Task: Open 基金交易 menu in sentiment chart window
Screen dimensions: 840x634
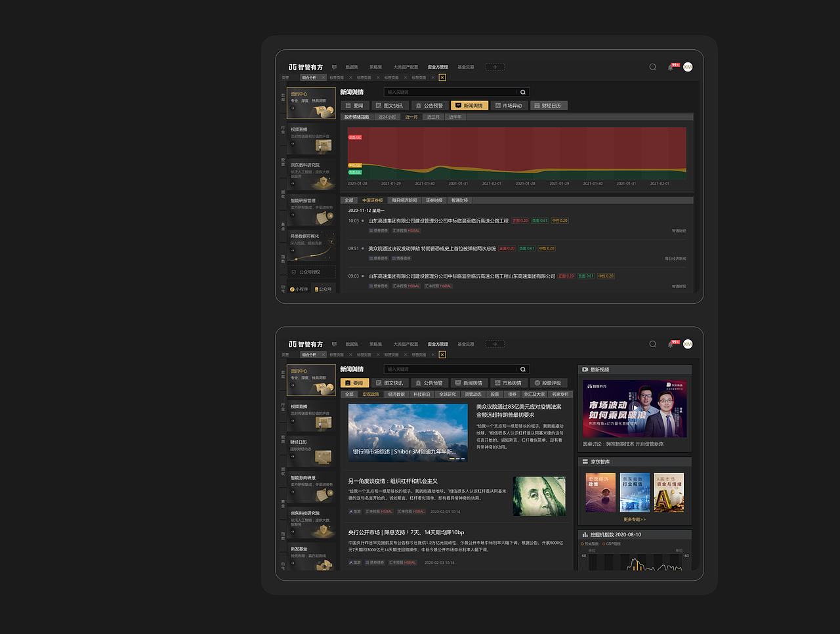Action: tap(466, 67)
